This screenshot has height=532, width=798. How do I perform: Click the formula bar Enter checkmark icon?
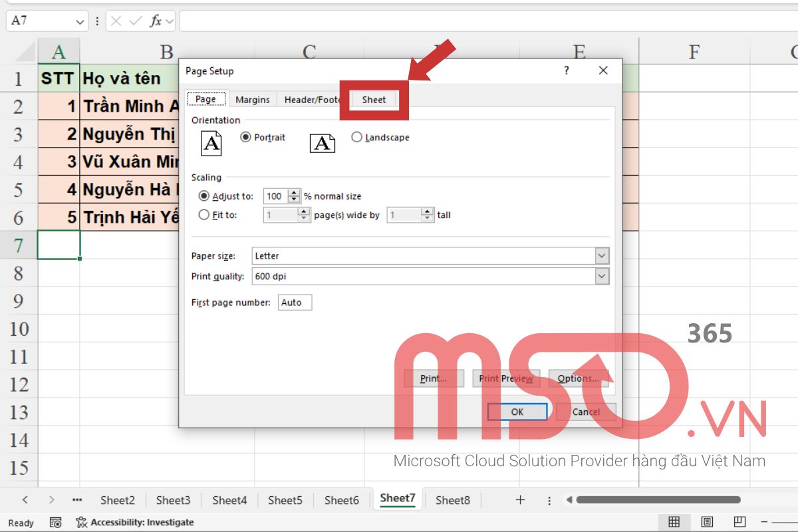(x=136, y=21)
